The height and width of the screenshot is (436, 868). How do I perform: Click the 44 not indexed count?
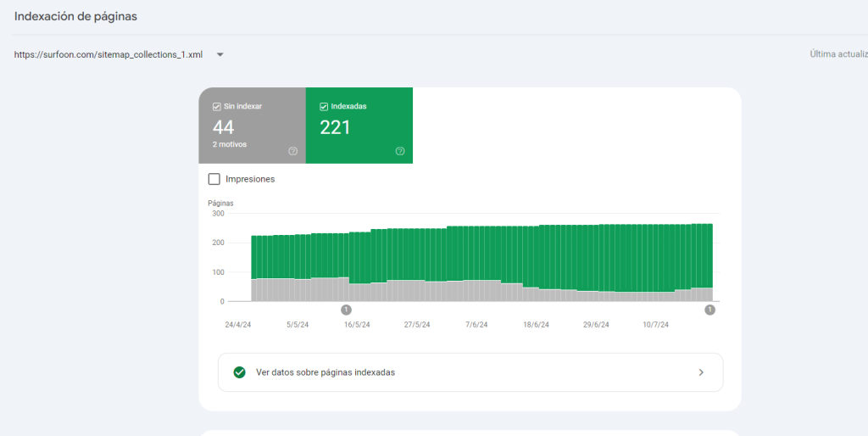click(x=224, y=128)
